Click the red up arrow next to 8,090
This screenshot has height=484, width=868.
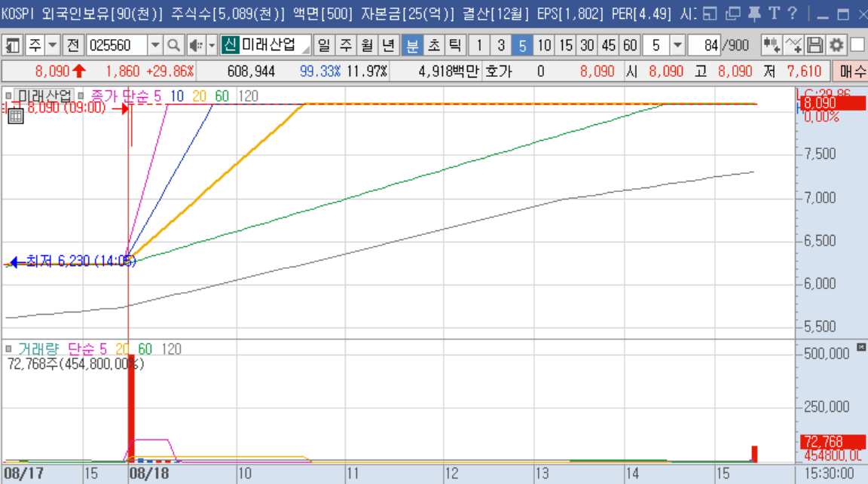pyautogui.click(x=79, y=72)
